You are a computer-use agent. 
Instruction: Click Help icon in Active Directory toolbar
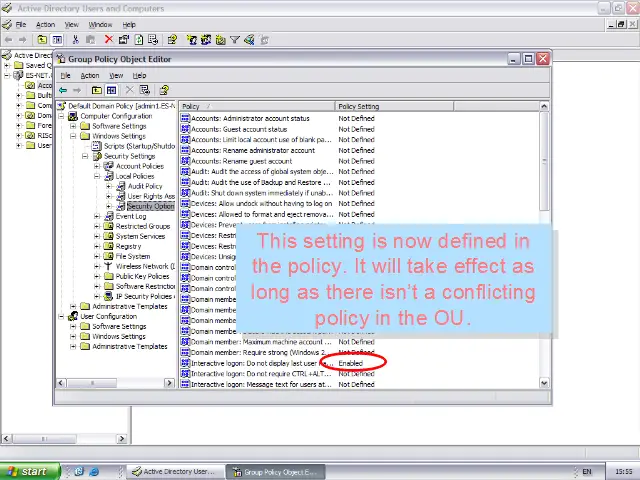(172, 40)
